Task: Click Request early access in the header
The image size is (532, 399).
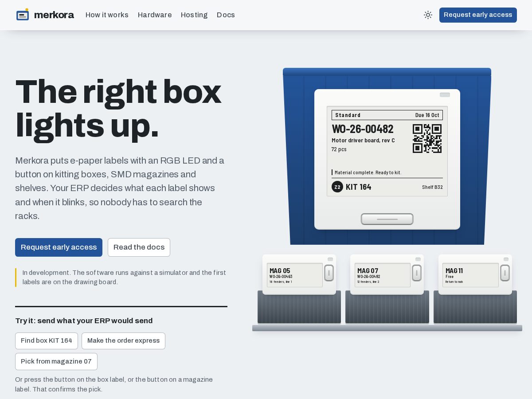Action: [x=478, y=15]
